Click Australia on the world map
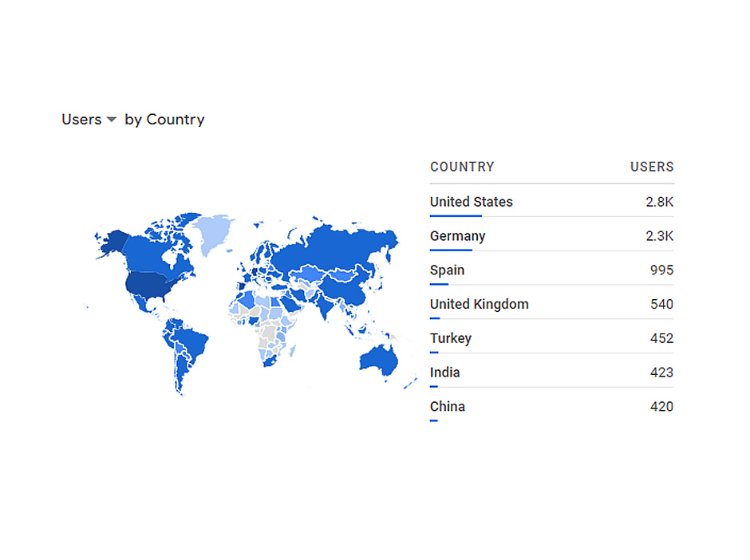Viewport: 750px width, 560px height. [381, 360]
